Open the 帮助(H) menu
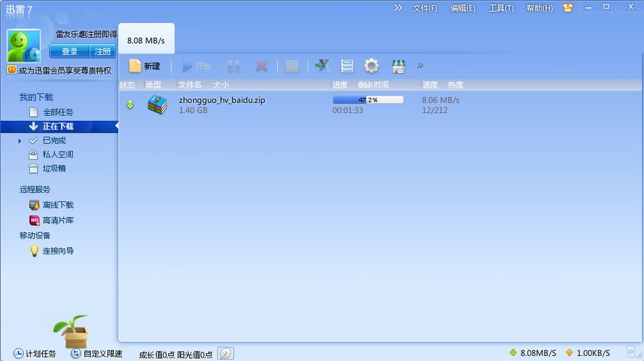 pyautogui.click(x=540, y=8)
